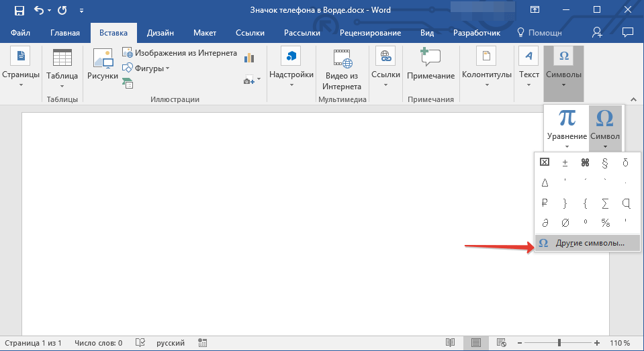This screenshot has width=644, height=351.
Task: Switch to the Рецензирование tab
Action: (x=370, y=33)
